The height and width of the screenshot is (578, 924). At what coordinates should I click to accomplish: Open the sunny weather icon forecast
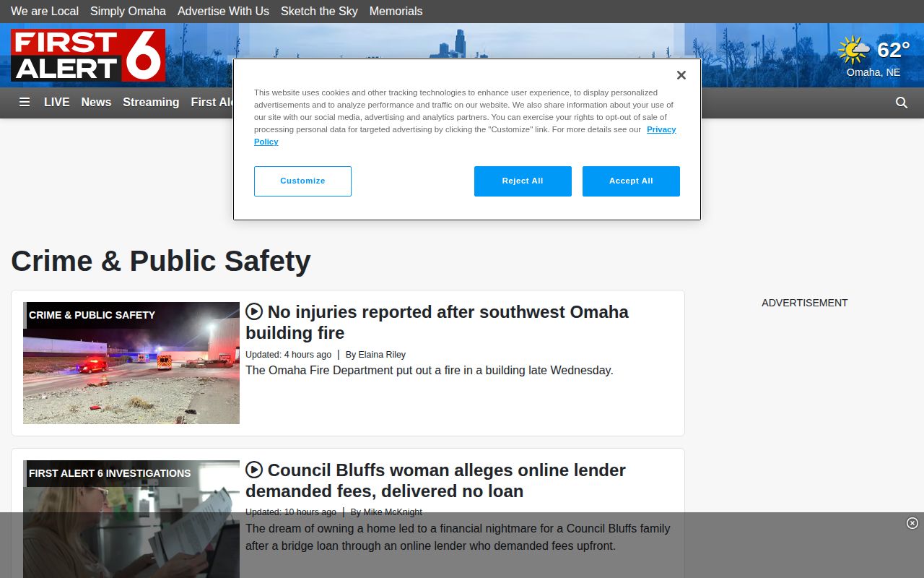click(x=854, y=51)
